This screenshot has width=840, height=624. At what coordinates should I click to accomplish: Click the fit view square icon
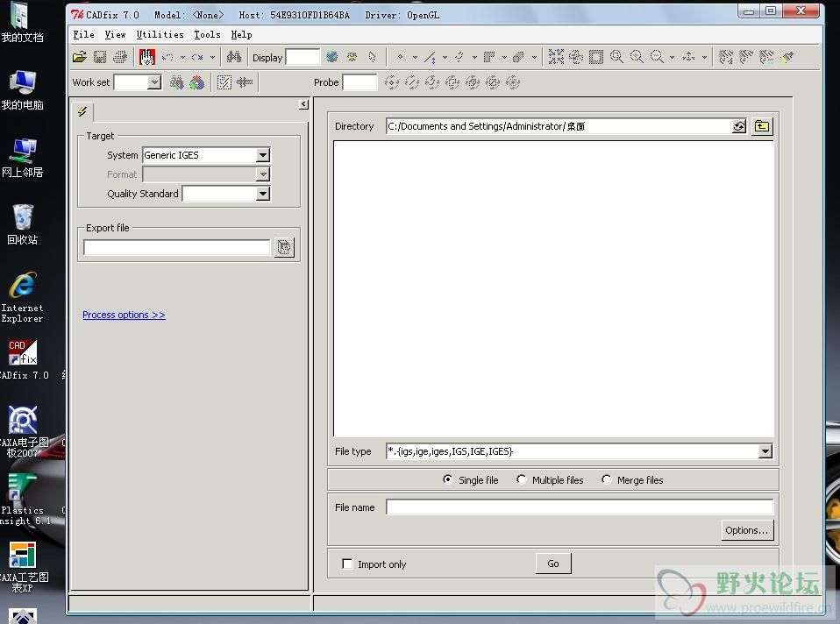point(595,57)
